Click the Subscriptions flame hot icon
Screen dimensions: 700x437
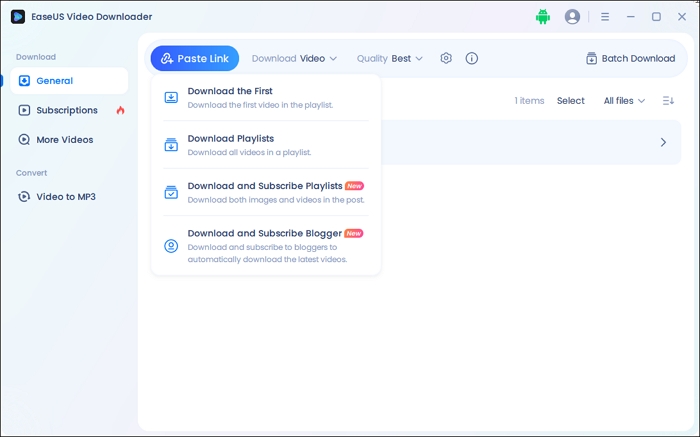coord(121,110)
